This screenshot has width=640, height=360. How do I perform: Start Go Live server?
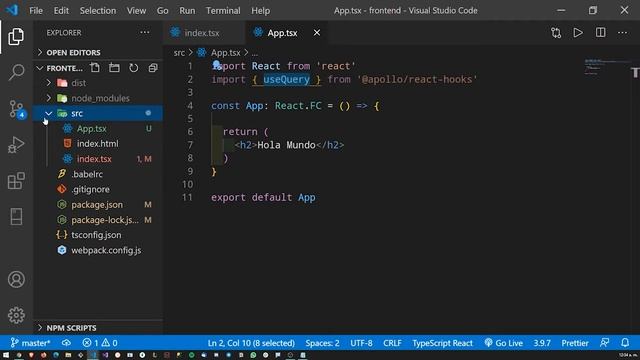coord(504,343)
